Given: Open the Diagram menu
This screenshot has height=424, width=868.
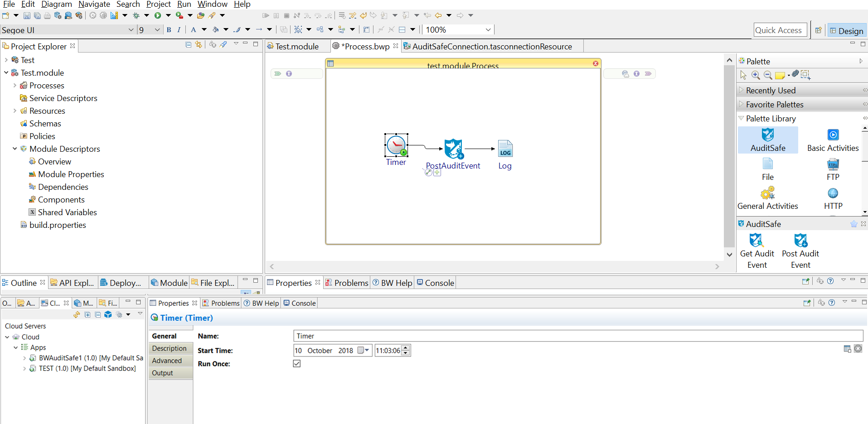Looking at the screenshot, I should click(x=56, y=4).
